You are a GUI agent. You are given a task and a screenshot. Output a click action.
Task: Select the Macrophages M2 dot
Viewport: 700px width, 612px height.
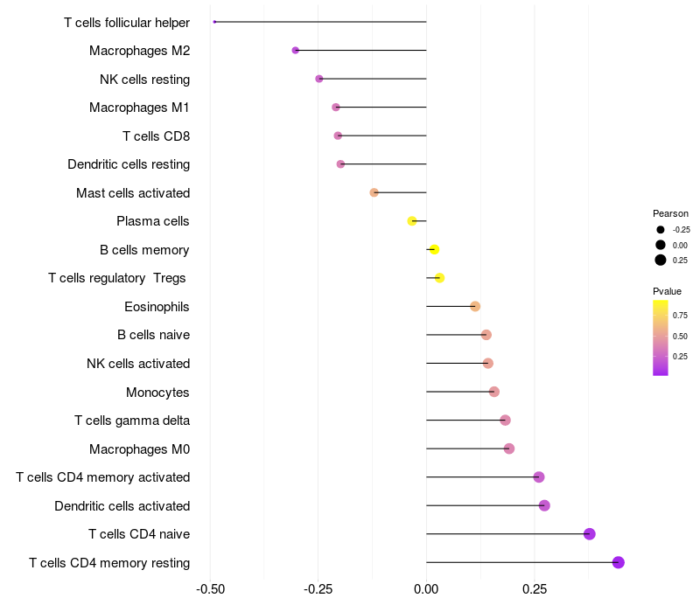point(295,51)
